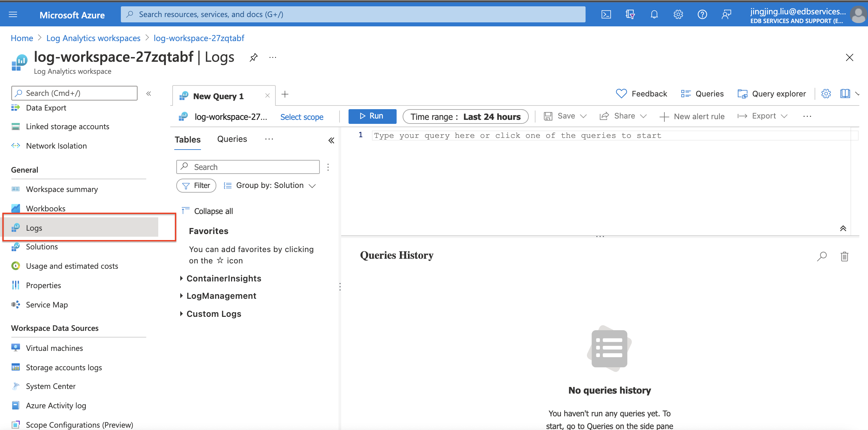The width and height of the screenshot is (868, 430).
Task: Open the Time range Last 24 hours picker
Action: pos(465,117)
